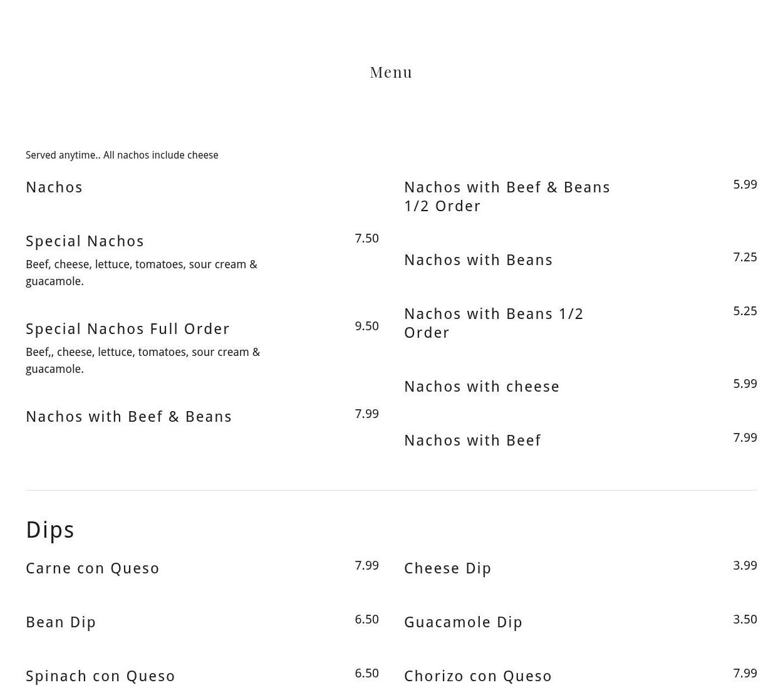Click Chorizo con Queso item

478,676
